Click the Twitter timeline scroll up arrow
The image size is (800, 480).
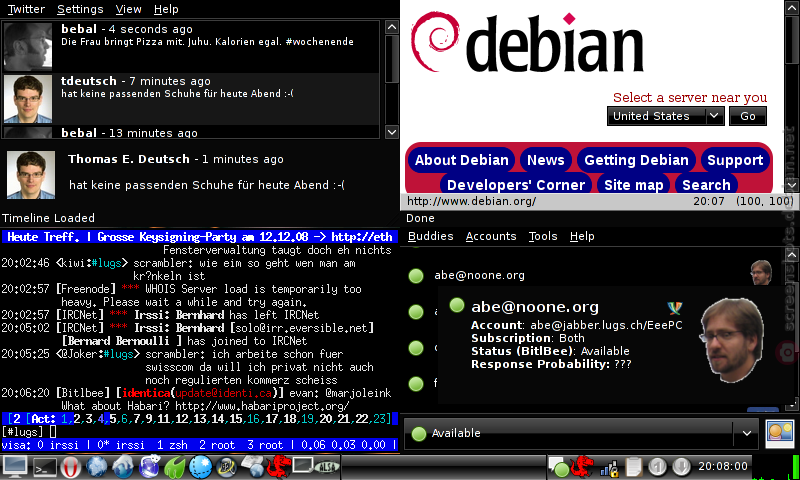tap(392, 27)
